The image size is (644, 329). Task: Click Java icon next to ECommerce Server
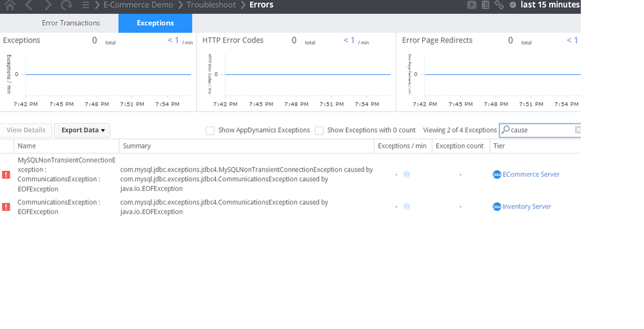pyautogui.click(x=497, y=174)
